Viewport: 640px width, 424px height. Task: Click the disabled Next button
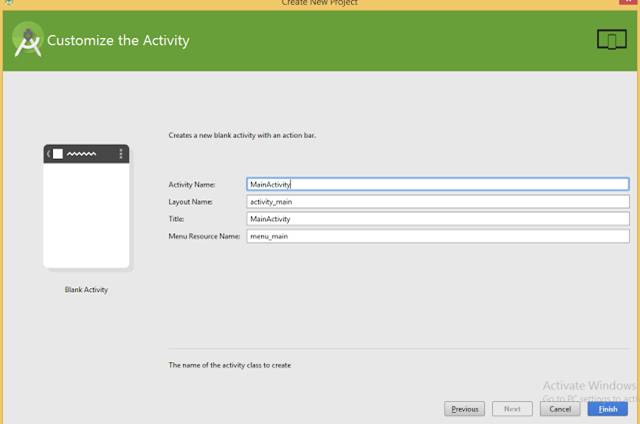click(x=512, y=409)
